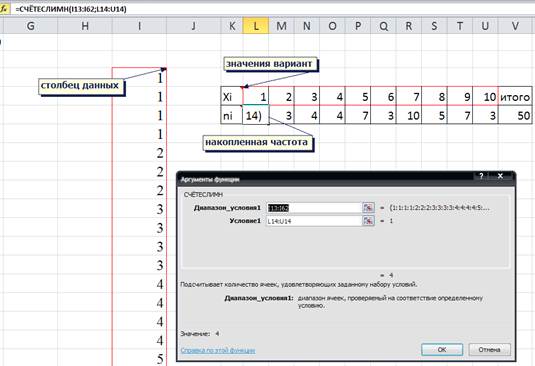Click the dialog help question mark
The width and height of the screenshot is (535, 366).
tap(481, 176)
